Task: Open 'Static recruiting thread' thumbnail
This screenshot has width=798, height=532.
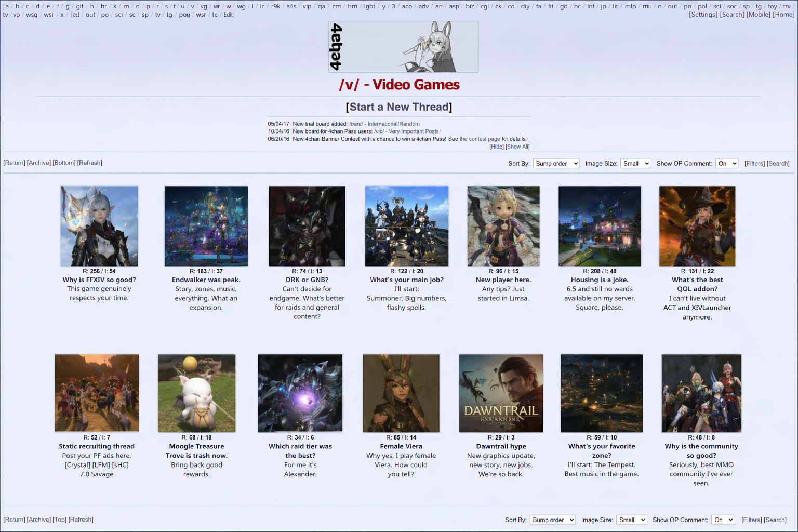Action: click(97, 393)
